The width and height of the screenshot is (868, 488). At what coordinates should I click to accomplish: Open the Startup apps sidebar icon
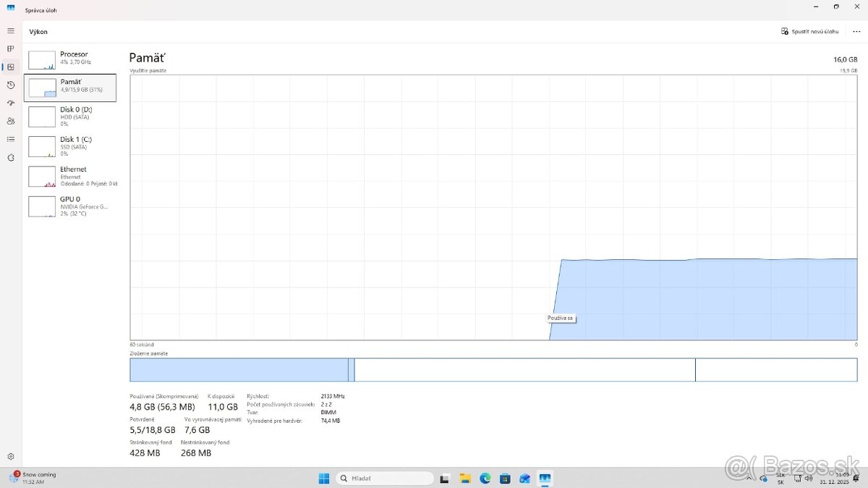10,104
